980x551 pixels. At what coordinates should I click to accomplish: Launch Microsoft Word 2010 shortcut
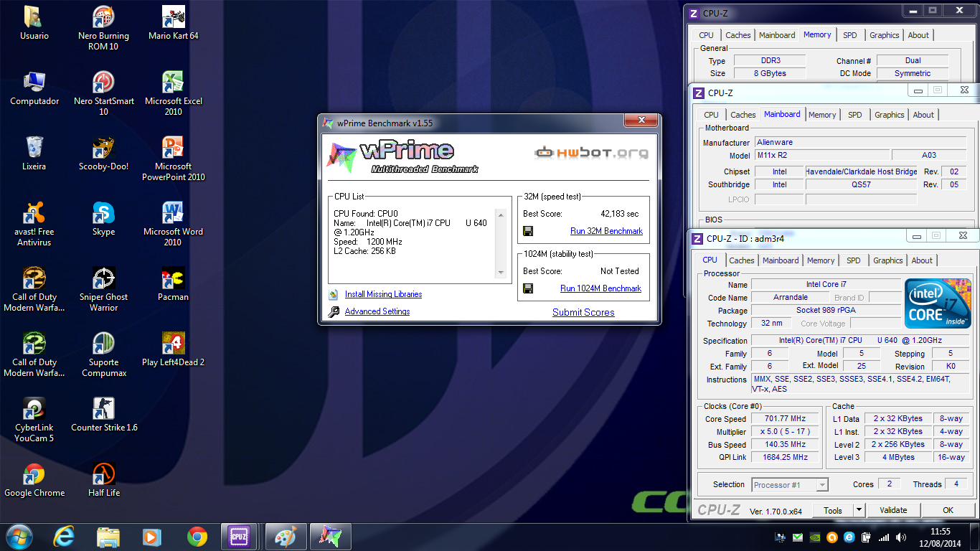pos(174,224)
